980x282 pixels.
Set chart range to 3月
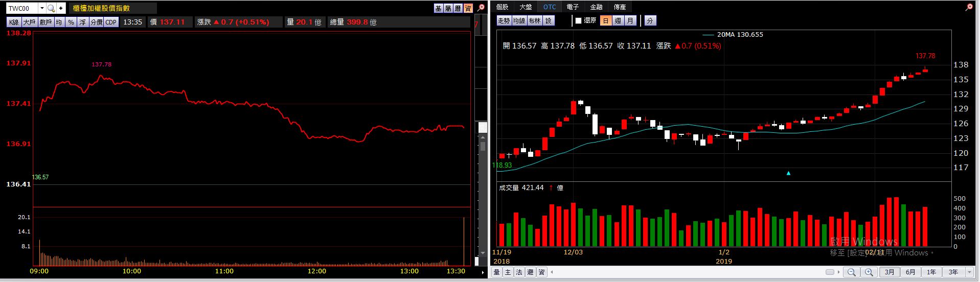click(x=890, y=272)
